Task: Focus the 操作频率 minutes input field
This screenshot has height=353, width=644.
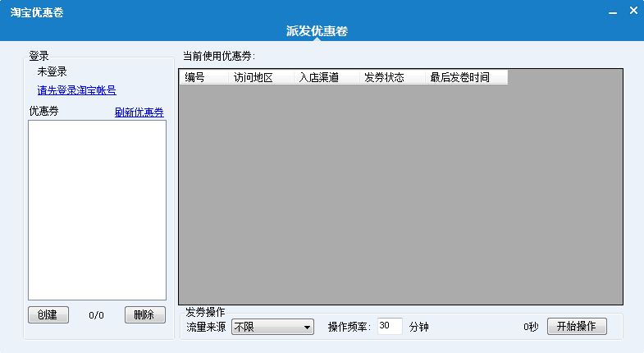Action: (x=390, y=326)
